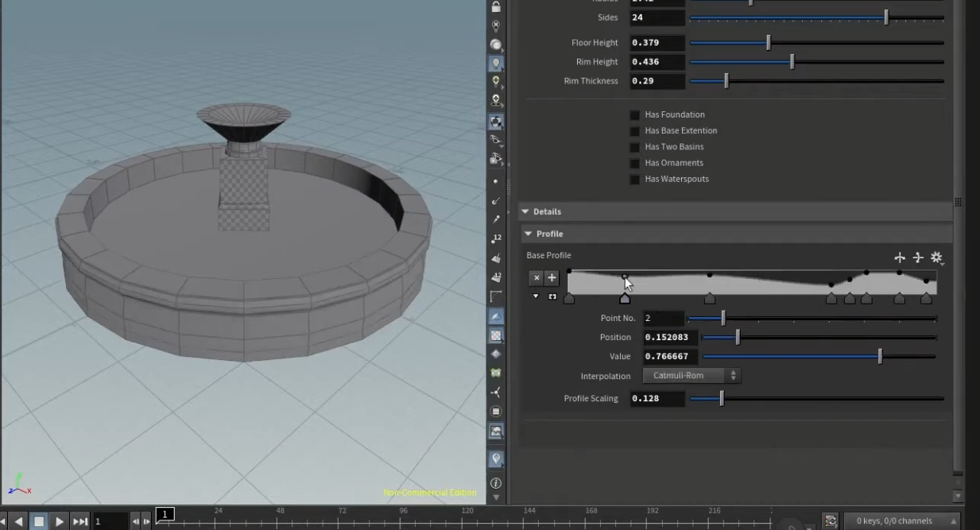Open the Interpolation Catmull-Rom dropdown
Image resolution: width=980 pixels, height=530 pixels.
(x=691, y=376)
